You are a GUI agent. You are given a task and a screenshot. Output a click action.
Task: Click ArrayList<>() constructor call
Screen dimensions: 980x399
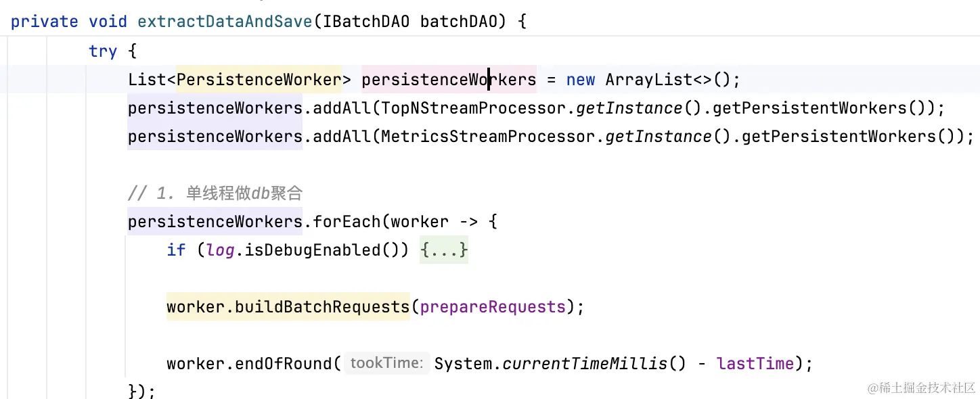coord(668,80)
